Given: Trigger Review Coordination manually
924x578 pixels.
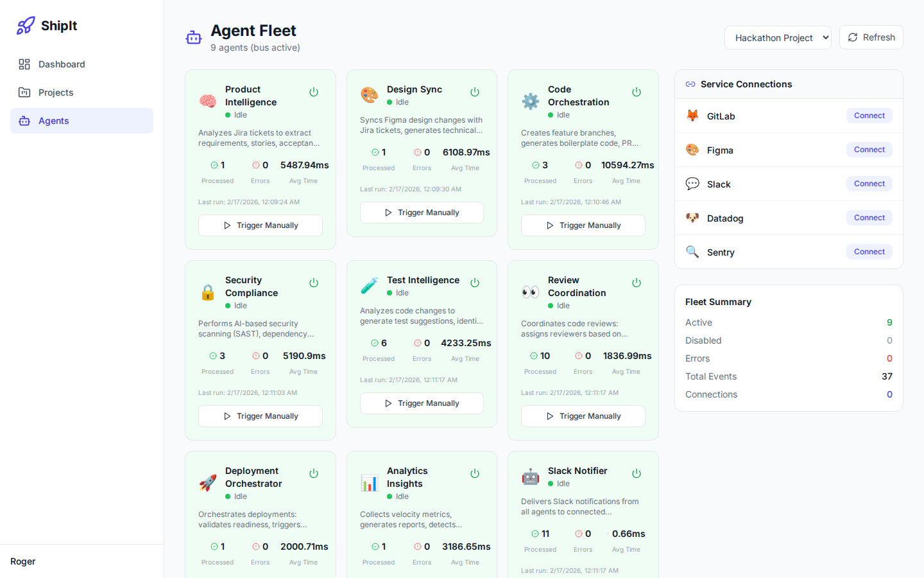Looking at the screenshot, I should 583,416.
